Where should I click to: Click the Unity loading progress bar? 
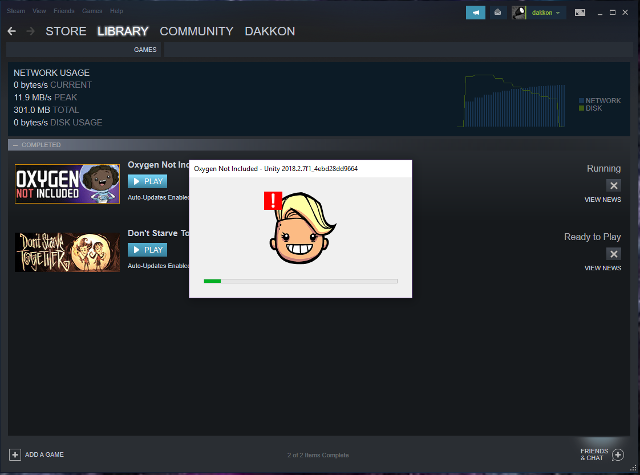pyautogui.click(x=300, y=281)
